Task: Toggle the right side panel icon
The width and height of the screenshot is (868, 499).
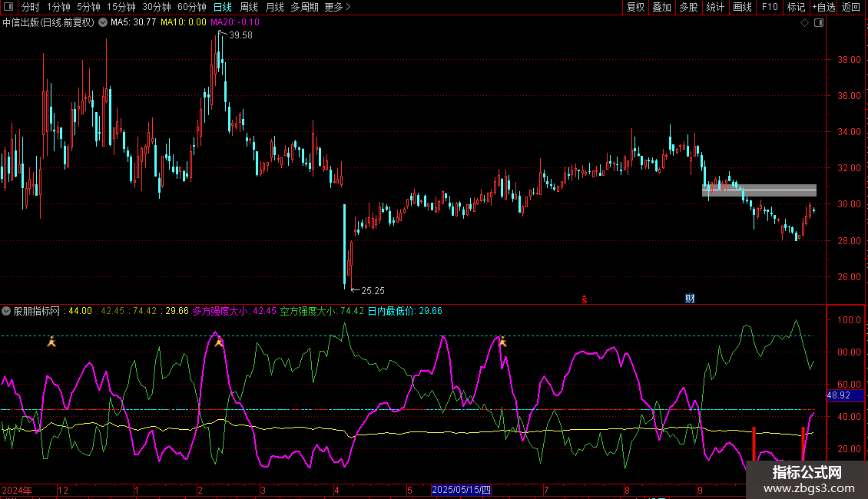Action: 819,23
